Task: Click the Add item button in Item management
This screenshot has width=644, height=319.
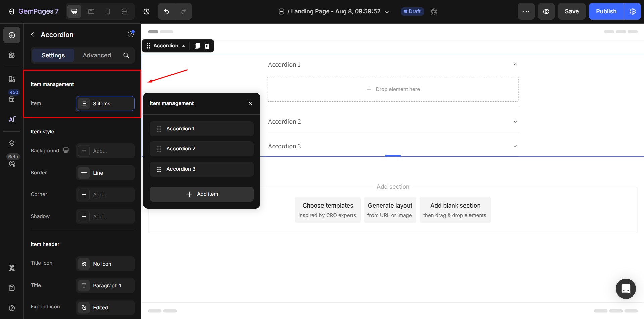Action: tap(201, 194)
